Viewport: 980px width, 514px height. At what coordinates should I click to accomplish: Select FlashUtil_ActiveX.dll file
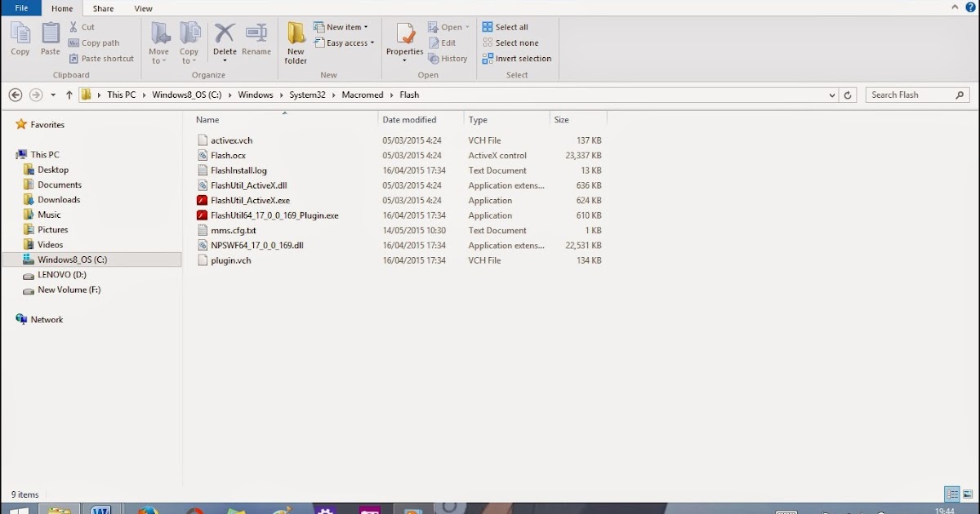point(248,185)
